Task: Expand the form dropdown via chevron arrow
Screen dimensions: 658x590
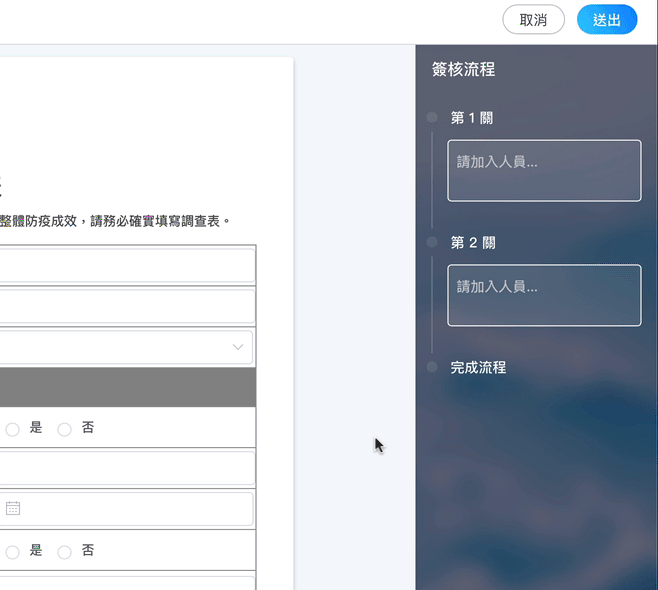Action: pos(238,347)
